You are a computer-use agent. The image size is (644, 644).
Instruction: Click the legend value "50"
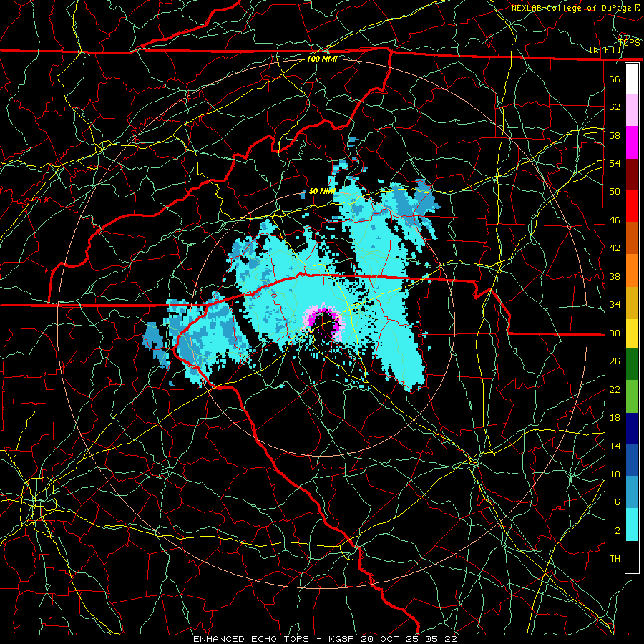[x=615, y=192]
